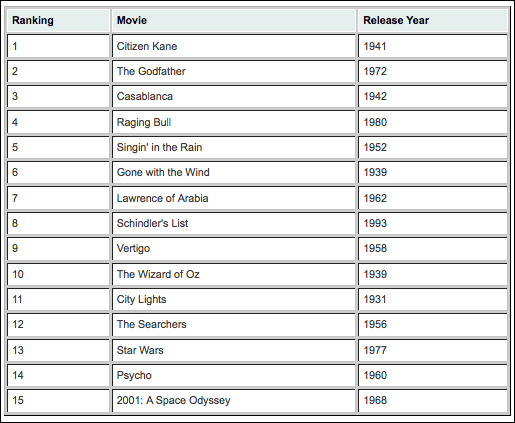The image size is (515, 423).
Task: Select The Searchers movie cell
Action: pos(234,325)
